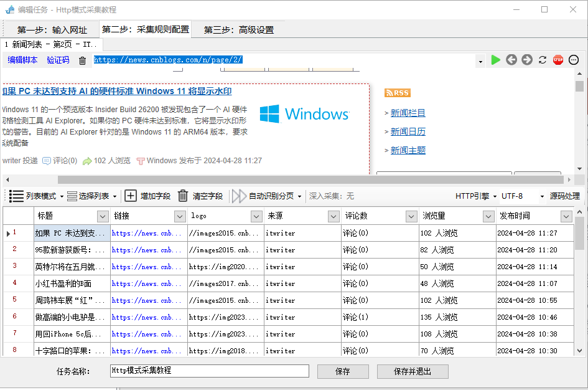Click the cell '小红书盈利的B面'
The width and height of the screenshot is (588, 390).
[72, 283]
